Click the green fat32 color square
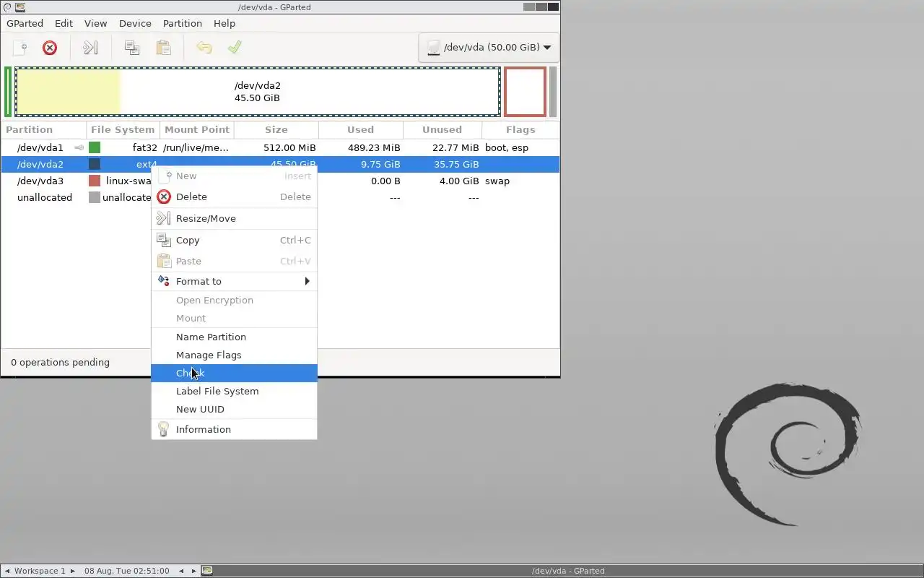Viewport: 924px width, 578px height. 95,147
